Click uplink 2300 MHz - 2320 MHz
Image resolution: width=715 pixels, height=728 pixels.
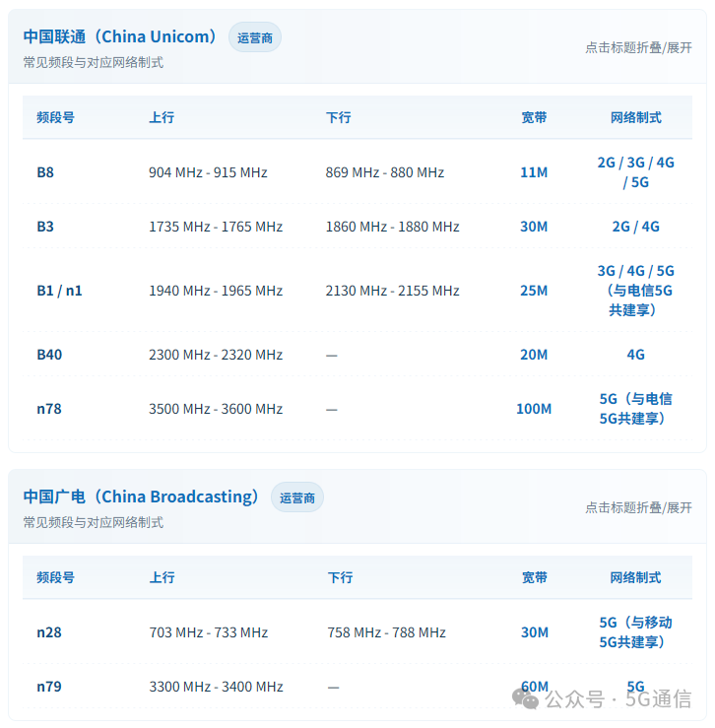(216, 355)
